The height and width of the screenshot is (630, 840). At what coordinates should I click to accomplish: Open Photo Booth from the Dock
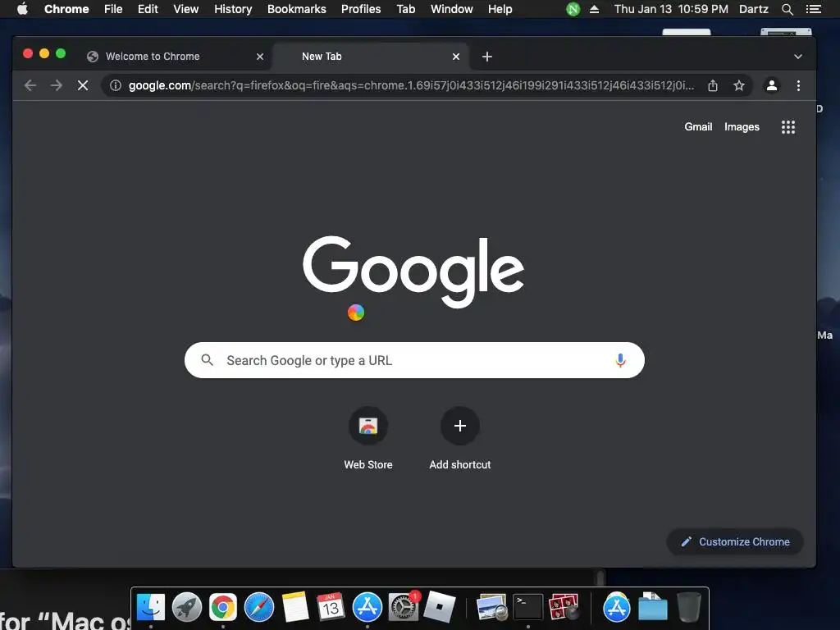point(564,608)
